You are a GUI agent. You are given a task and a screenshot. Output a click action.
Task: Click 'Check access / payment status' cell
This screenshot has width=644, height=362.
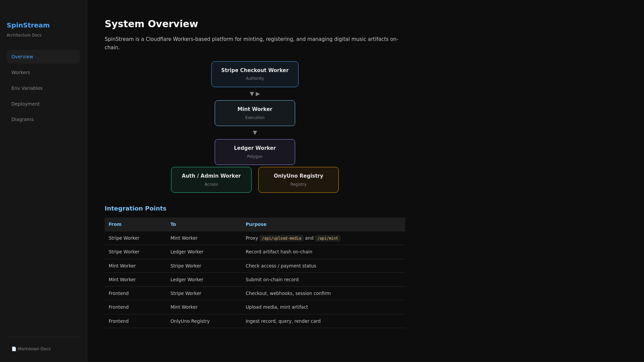pos(323,266)
